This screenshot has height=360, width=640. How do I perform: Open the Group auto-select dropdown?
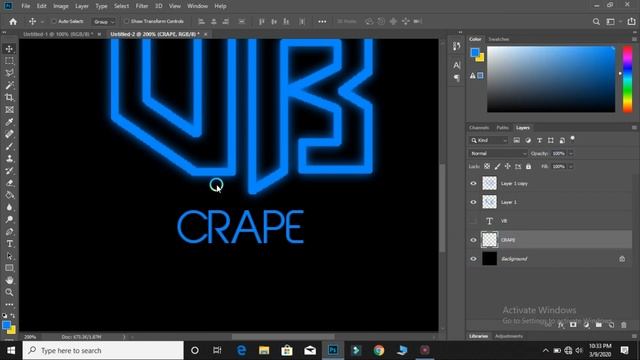point(104,22)
